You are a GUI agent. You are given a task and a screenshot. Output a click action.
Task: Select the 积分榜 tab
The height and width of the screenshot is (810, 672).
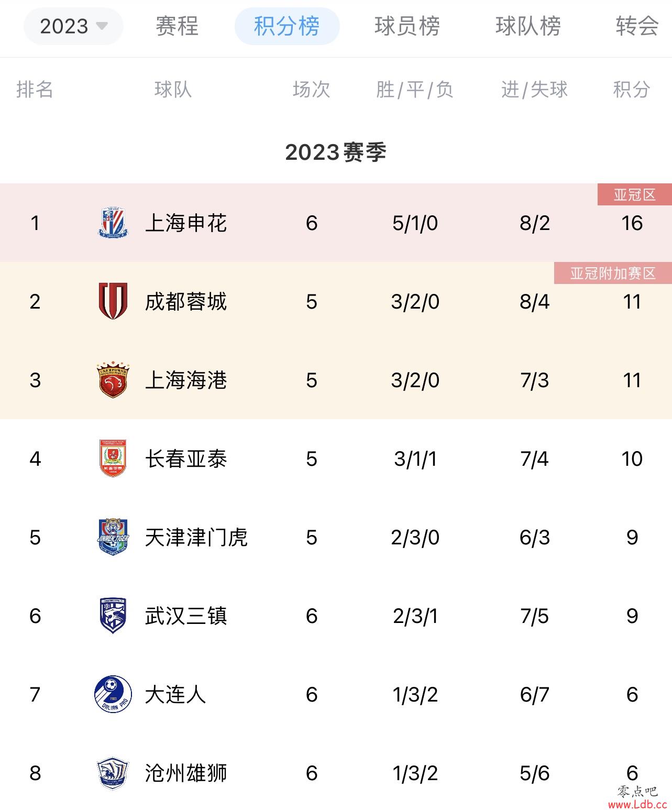pyautogui.click(x=287, y=26)
